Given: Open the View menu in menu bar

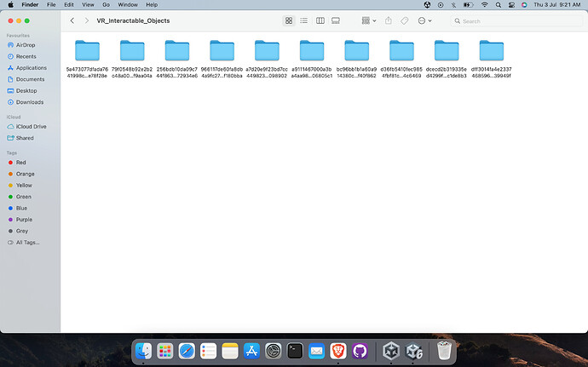Looking at the screenshot, I should (88, 5).
